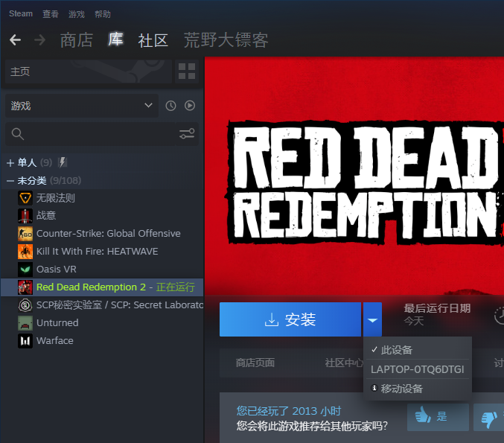Viewport: 504px width, 443px height.
Task: Open the 游戏 menu in menu bar
Action: [x=77, y=14]
